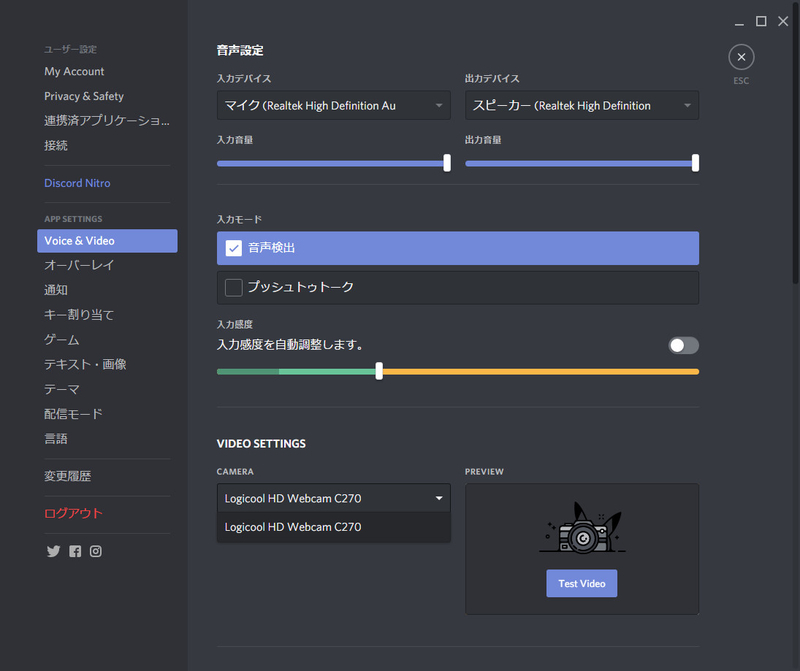
Task: Open the 出力デバイス speaker dropdown
Action: point(582,106)
